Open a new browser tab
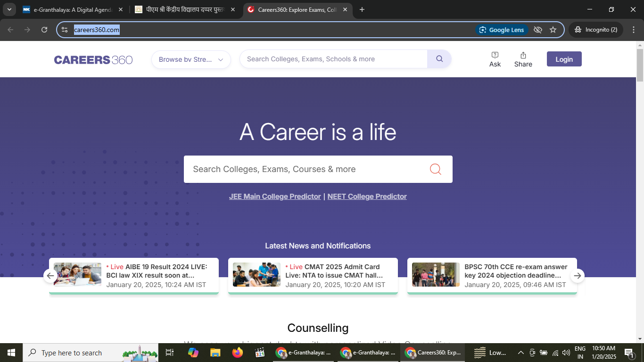This screenshot has width=644, height=362. 362,9
